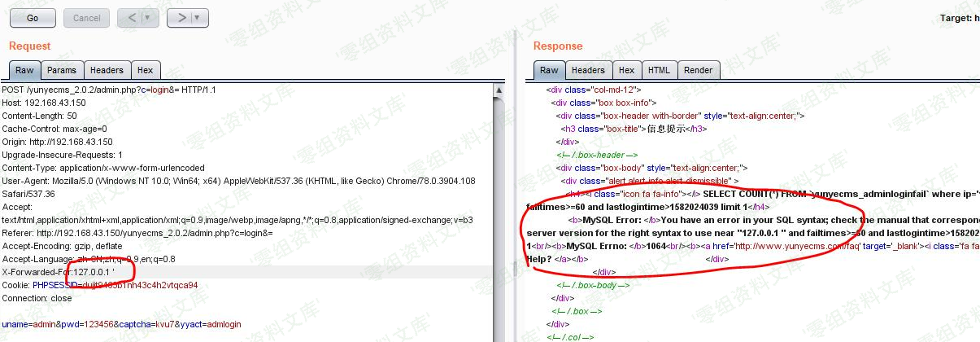Open the back history dropdown arrow
Viewport: 980px width, 342px height.
148,17
